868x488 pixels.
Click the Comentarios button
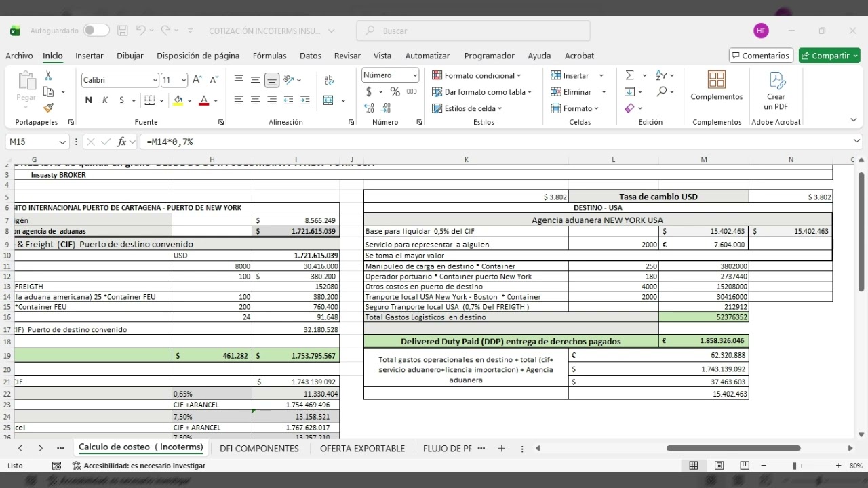(760, 56)
